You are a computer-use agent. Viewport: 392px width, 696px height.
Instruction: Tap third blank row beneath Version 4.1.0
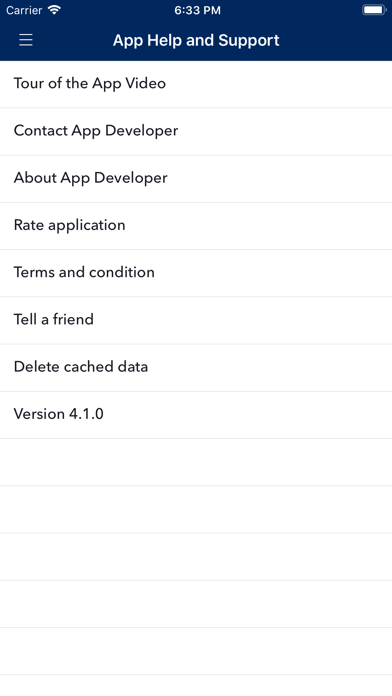pyautogui.click(x=196, y=556)
